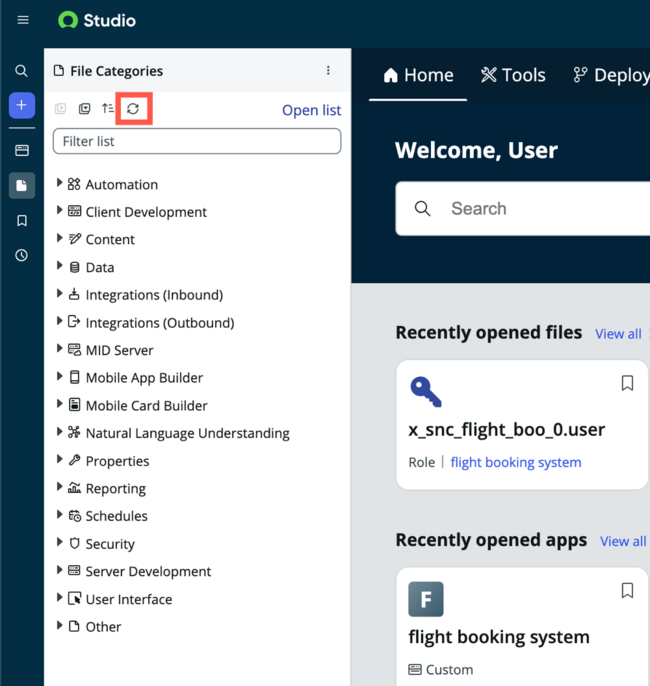Expand the Server Development category
This screenshot has width=650, height=686.
point(59,570)
